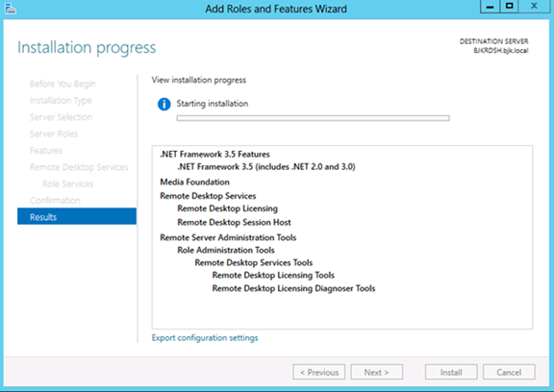The image size is (554, 392).
Task: Select .NET Framework 3.5 Features item
Action: tap(214, 154)
